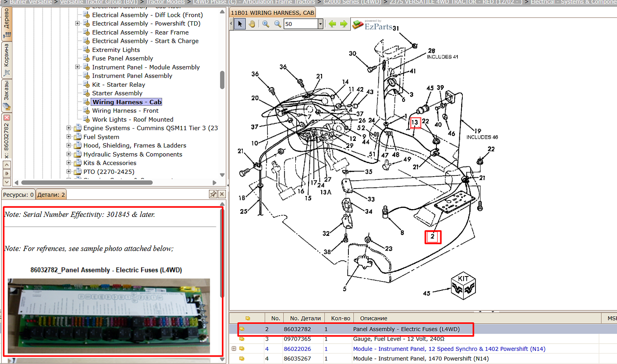Open the zoom percentage dropdown arrow
Screen dimensions: 617x364
click(x=320, y=24)
